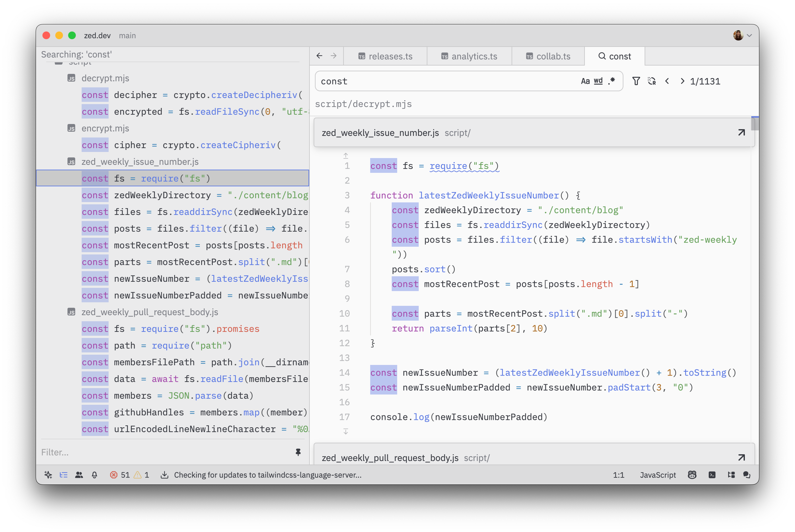Switch to analytics.ts tab
The height and width of the screenshot is (532, 795).
(469, 56)
